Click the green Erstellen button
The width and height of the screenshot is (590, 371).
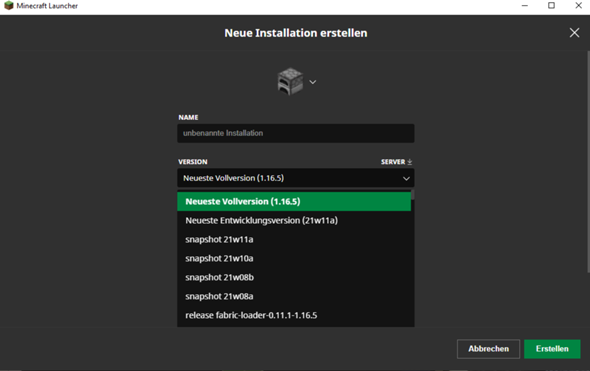552,349
